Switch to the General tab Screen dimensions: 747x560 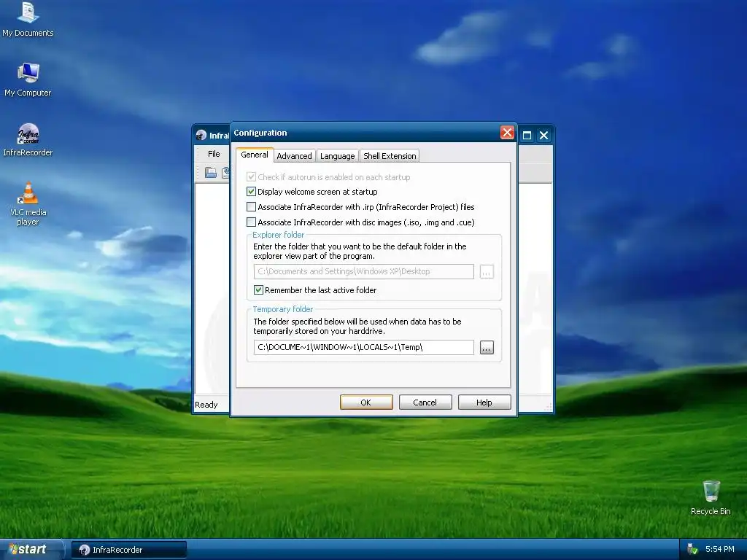point(255,155)
